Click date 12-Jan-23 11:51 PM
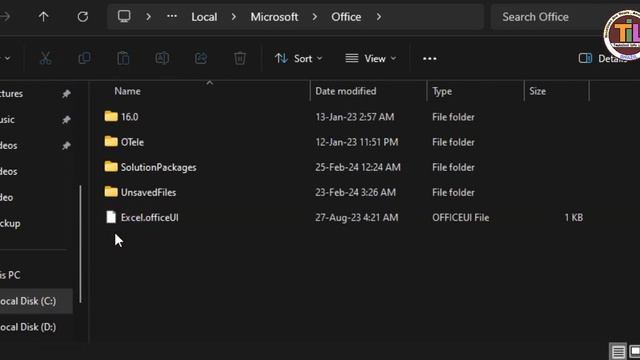Screen dimensions: 640x360 click(357, 142)
